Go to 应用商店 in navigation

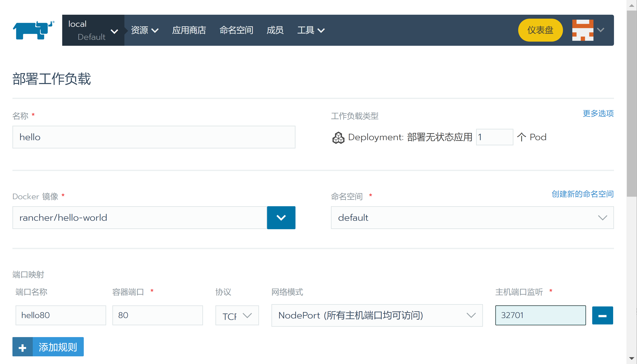[x=189, y=30]
